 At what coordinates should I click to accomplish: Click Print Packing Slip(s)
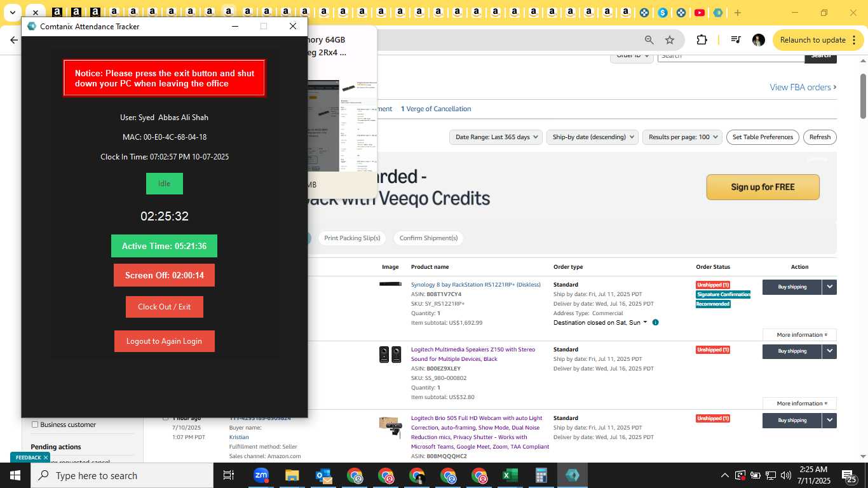(x=352, y=238)
